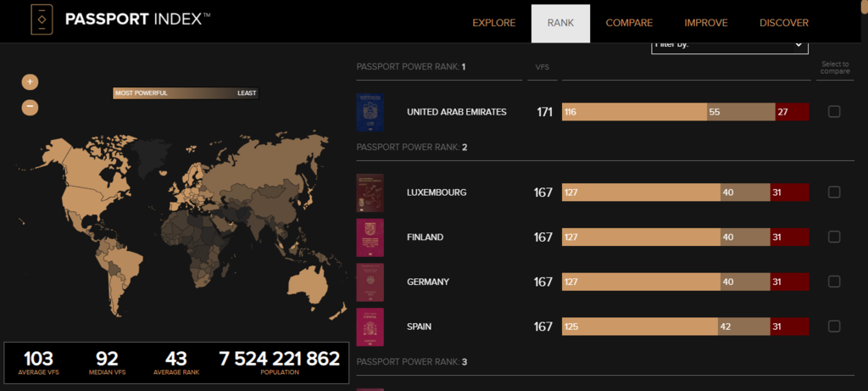The height and width of the screenshot is (391, 868).
Task: Expand the Filter by dropdown
Action: [729, 46]
